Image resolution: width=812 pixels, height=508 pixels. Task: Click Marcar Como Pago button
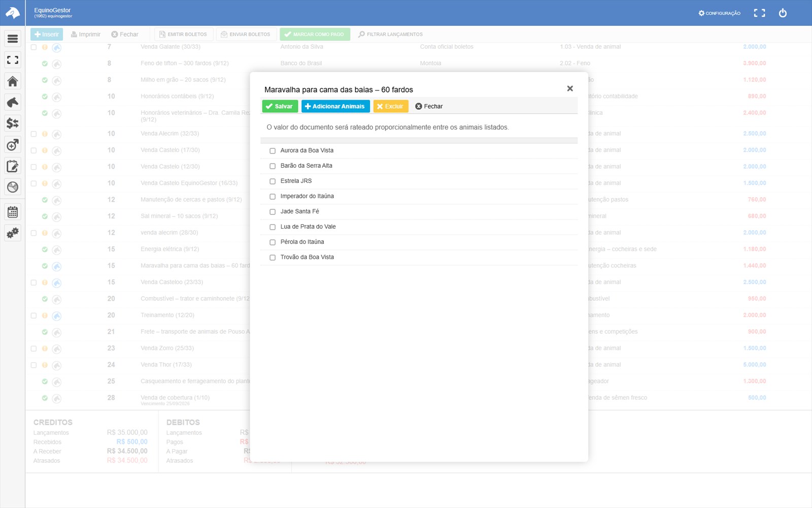point(315,34)
